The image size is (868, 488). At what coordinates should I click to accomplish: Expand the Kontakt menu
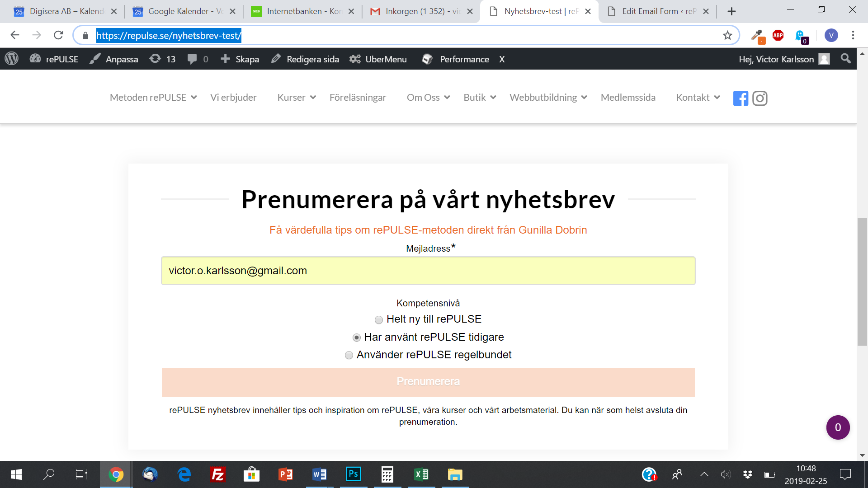pos(698,98)
